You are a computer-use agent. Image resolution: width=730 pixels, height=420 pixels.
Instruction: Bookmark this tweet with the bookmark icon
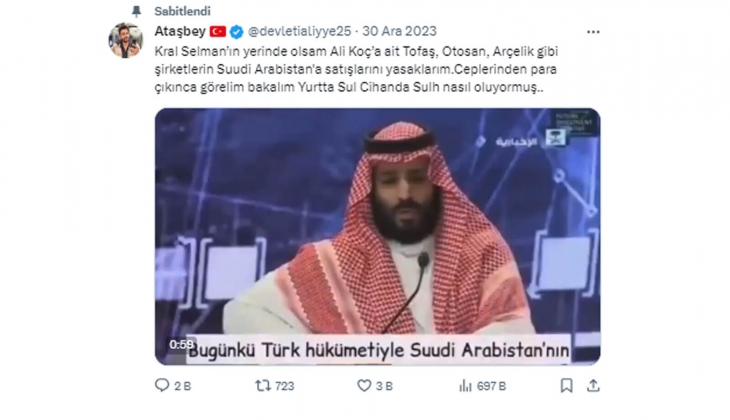567,386
